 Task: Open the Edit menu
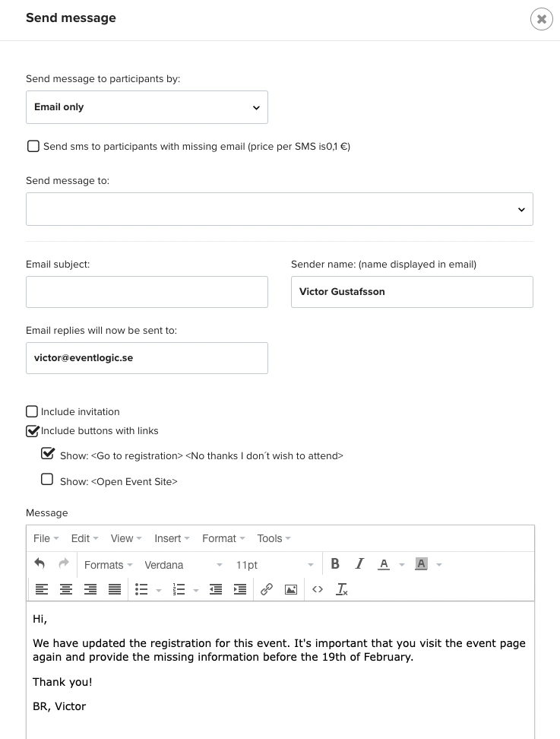tap(84, 538)
